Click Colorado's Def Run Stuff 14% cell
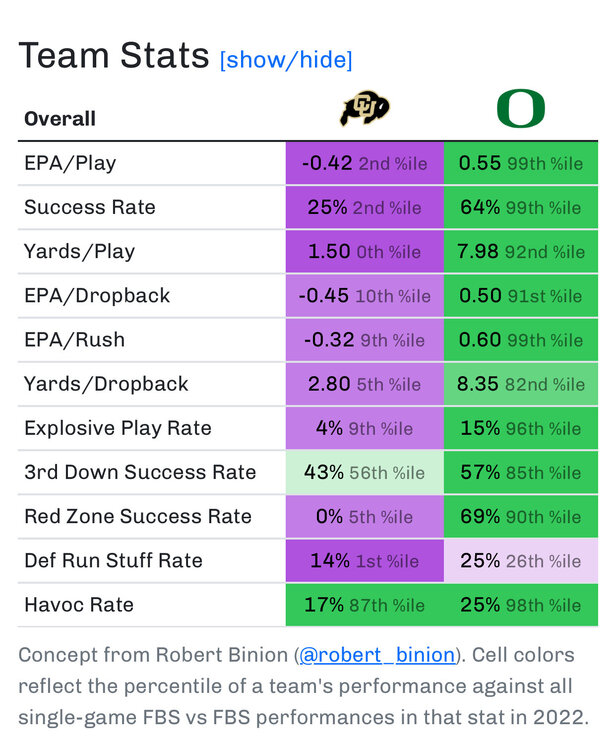Image resolution: width=616 pixels, height=750 pixels. 364,560
